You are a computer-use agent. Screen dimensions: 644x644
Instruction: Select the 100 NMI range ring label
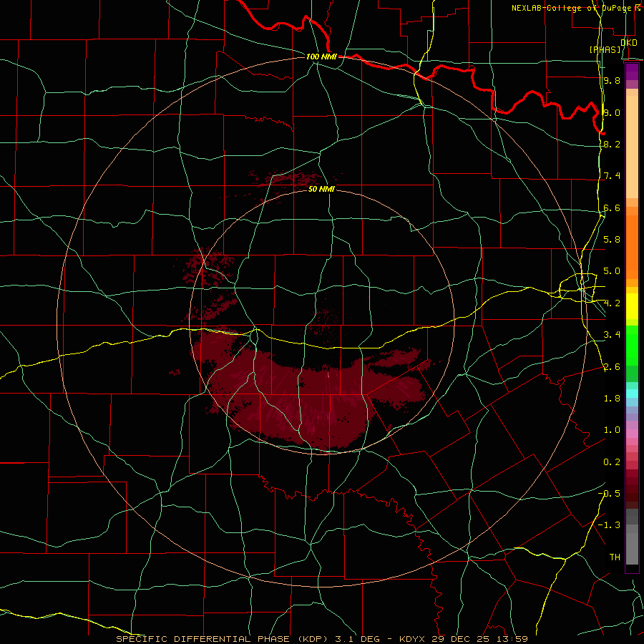click(x=321, y=57)
